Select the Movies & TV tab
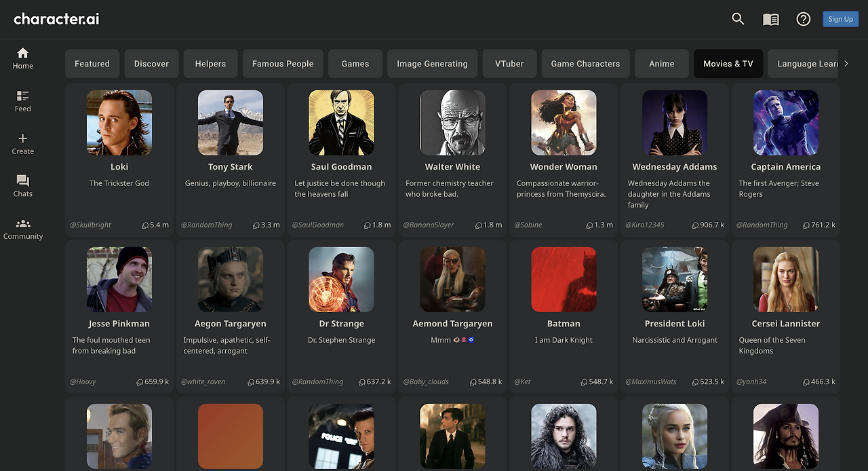This screenshot has height=471, width=868. click(728, 64)
